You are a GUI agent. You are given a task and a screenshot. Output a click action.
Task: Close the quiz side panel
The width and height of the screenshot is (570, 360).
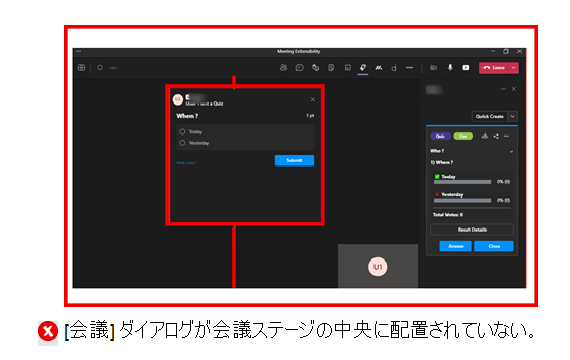pyautogui.click(x=514, y=89)
